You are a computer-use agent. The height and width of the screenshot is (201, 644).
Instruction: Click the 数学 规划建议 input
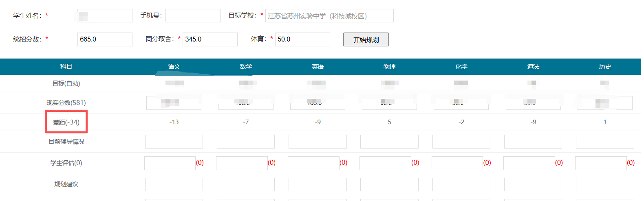[246, 184]
